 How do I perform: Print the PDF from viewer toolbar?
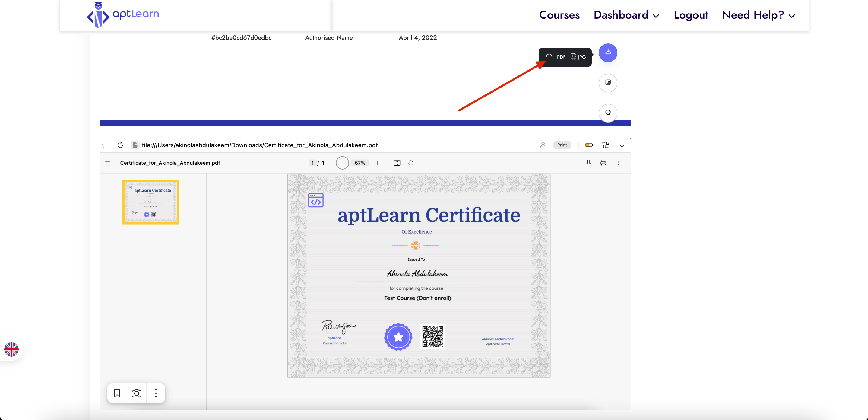[603, 163]
